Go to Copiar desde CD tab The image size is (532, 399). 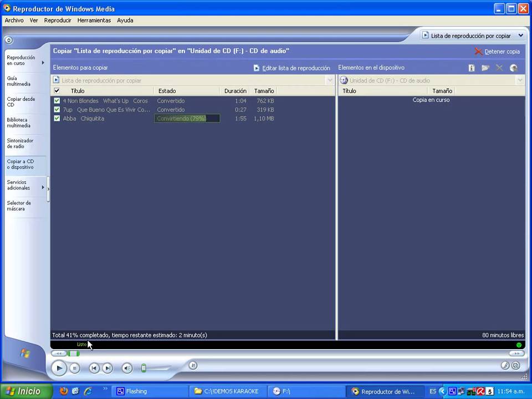25,102
